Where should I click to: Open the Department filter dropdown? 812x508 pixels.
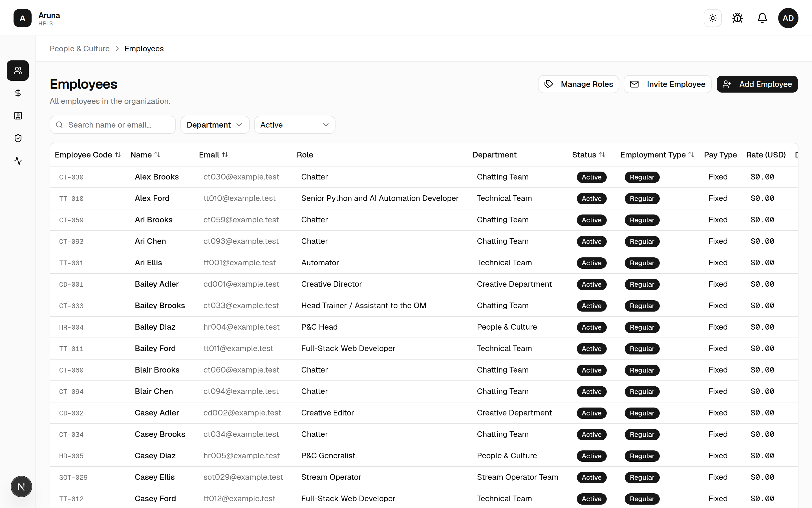[215, 125]
